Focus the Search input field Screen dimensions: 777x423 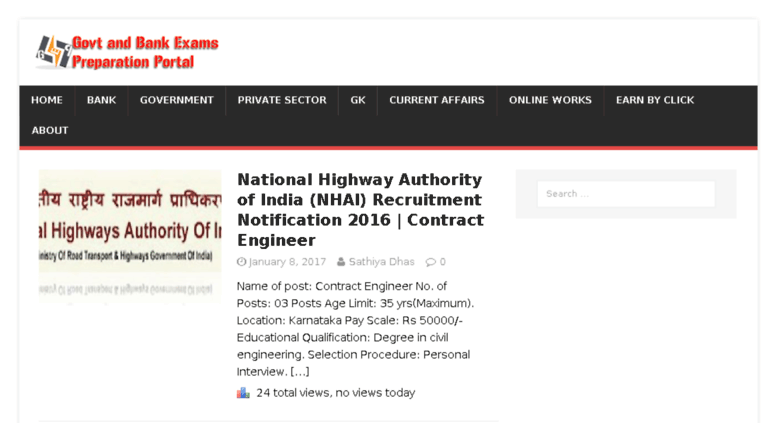click(x=626, y=194)
